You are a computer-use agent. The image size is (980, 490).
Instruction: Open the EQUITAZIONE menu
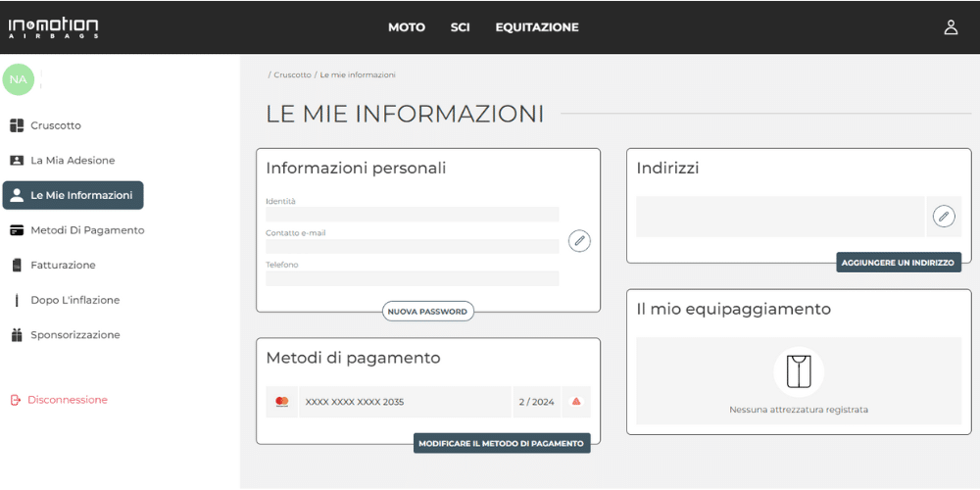(537, 27)
